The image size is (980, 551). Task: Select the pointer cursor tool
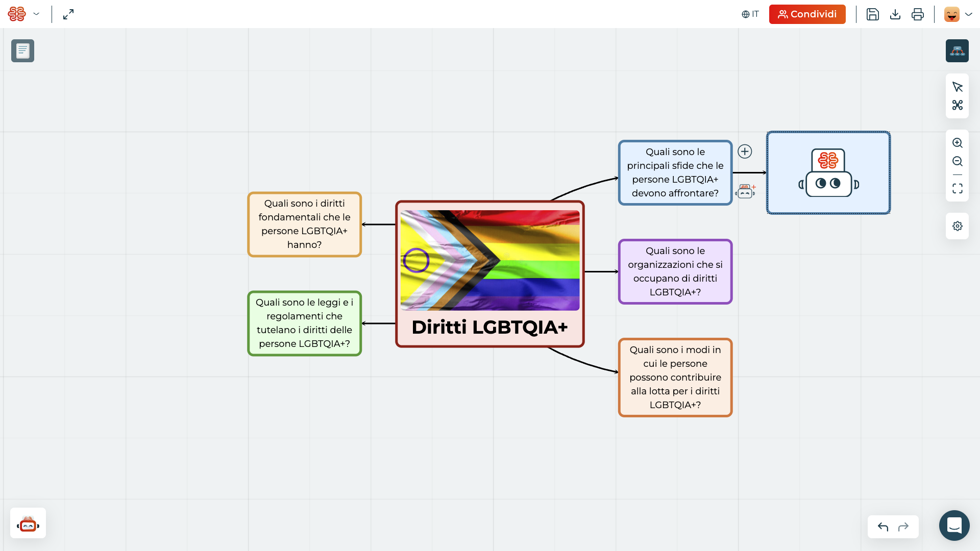(x=957, y=87)
